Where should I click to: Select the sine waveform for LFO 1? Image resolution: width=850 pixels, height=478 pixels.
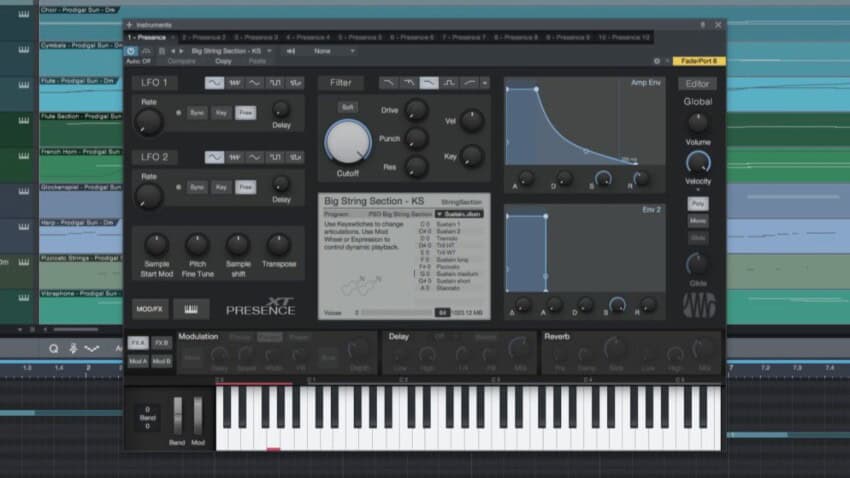(x=214, y=83)
